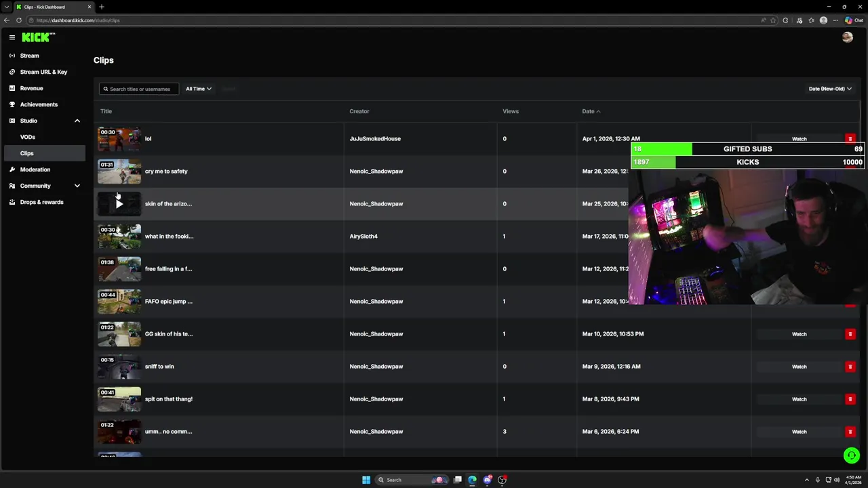The width and height of the screenshot is (868, 488).
Task: Click the browser address bar URL
Action: coord(78,20)
